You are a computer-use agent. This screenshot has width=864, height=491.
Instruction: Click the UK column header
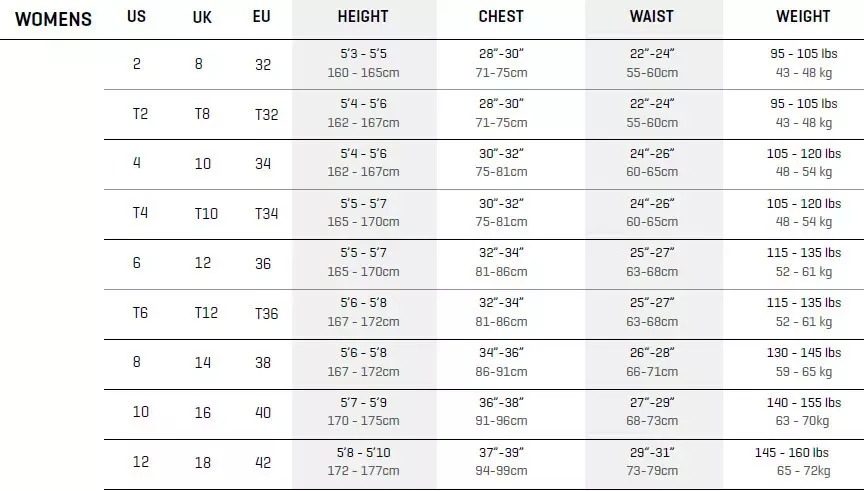point(202,18)
